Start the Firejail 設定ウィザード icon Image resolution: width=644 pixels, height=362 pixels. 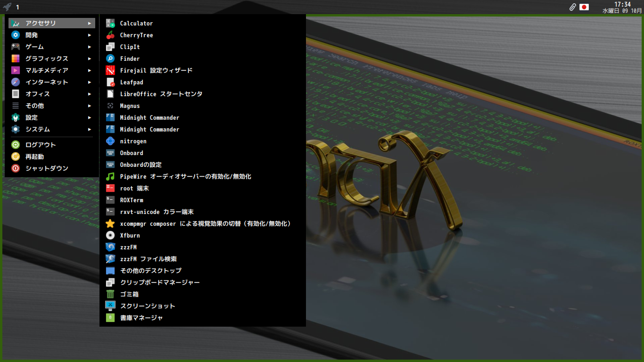[110, 70]
